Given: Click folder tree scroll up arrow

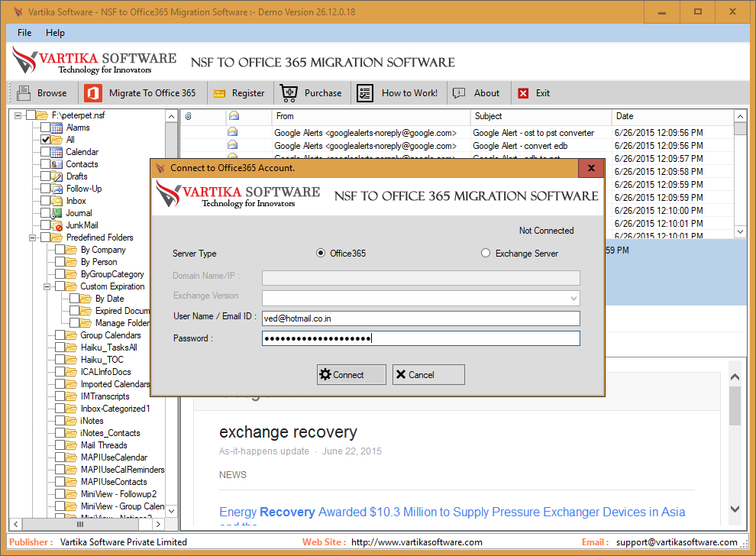Looking at the screenshot, I should (172, 116).
